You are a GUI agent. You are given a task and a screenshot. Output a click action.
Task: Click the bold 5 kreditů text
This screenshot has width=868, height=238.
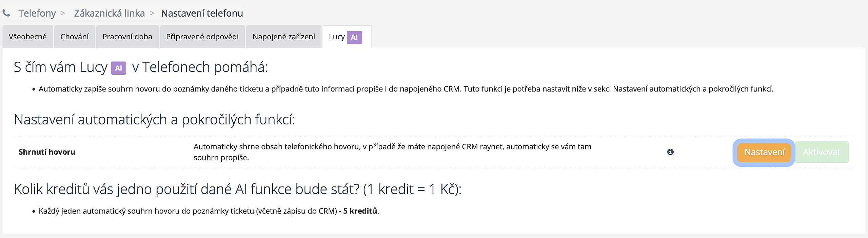(x=360, y=211)
